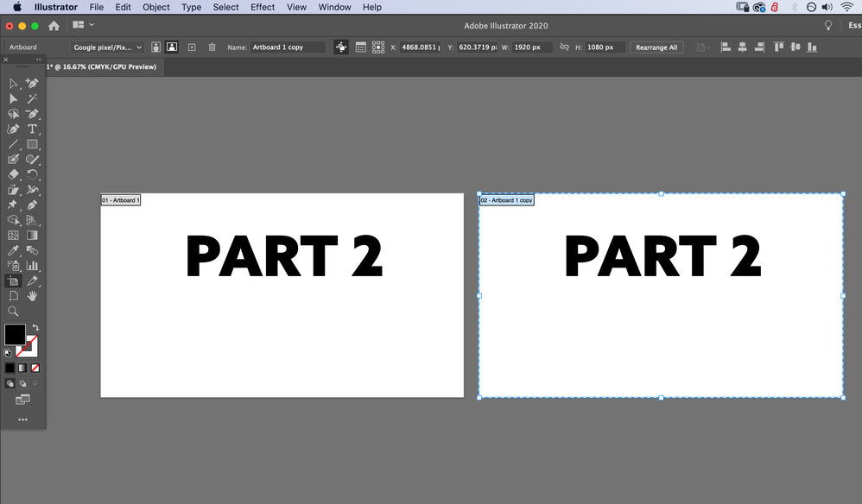The width and height of the screenshot is (862, 504).
Task: Open Artboard Options via the options icon
Action: coord(363,47)
